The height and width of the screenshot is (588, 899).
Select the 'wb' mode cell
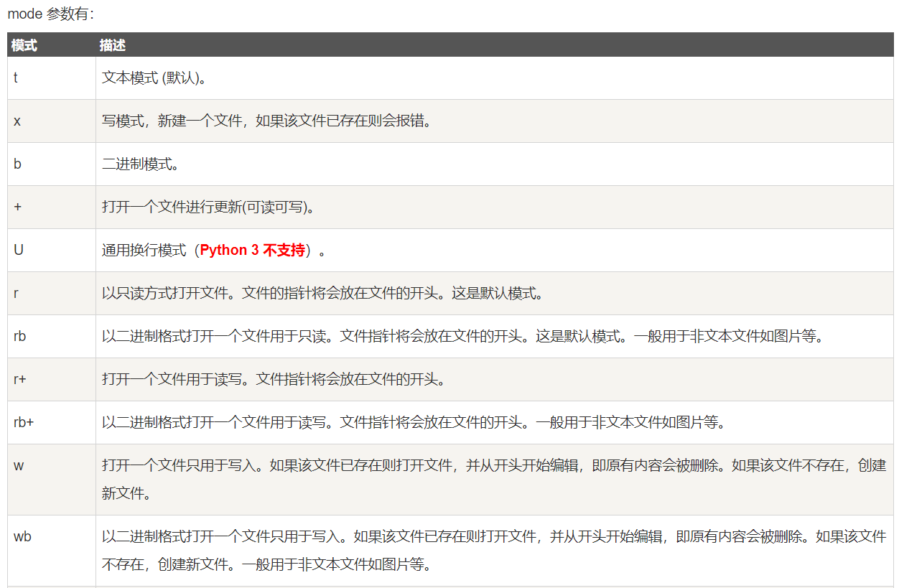point(52,550)
